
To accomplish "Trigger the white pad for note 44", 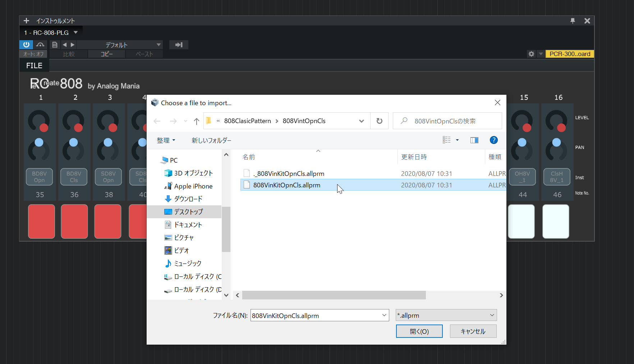I will (521, 221).
